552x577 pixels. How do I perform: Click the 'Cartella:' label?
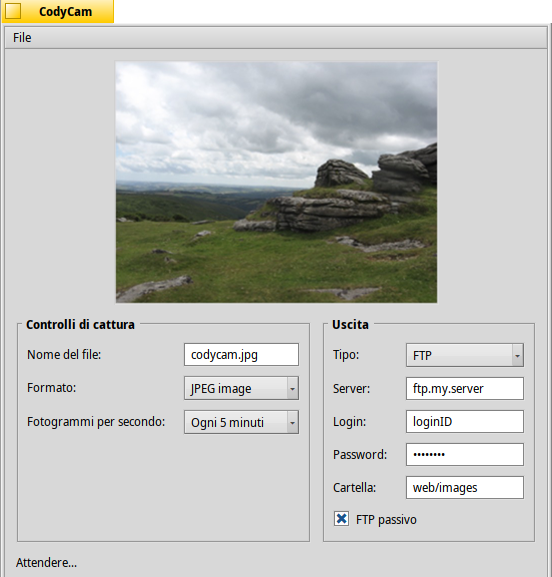(x=354, y=488)
